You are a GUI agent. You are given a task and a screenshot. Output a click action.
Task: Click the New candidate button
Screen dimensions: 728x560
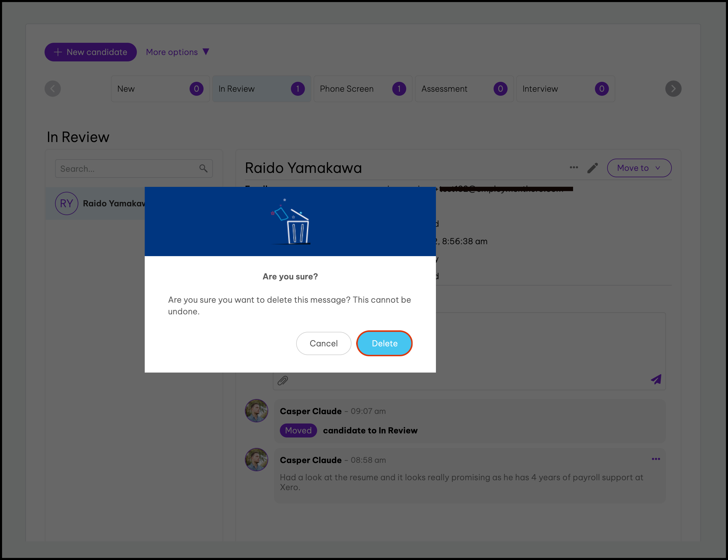click(x=90, y=52)
